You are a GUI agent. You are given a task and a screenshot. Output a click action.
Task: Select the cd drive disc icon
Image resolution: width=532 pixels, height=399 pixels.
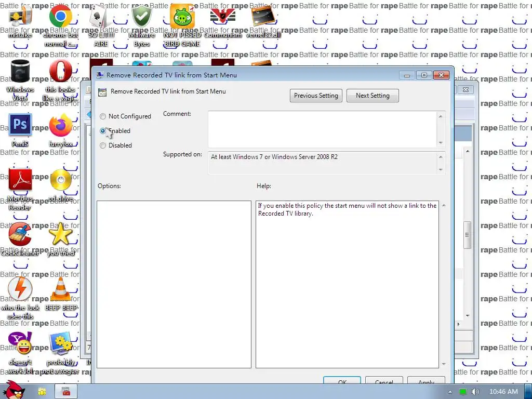click(60, 180)
